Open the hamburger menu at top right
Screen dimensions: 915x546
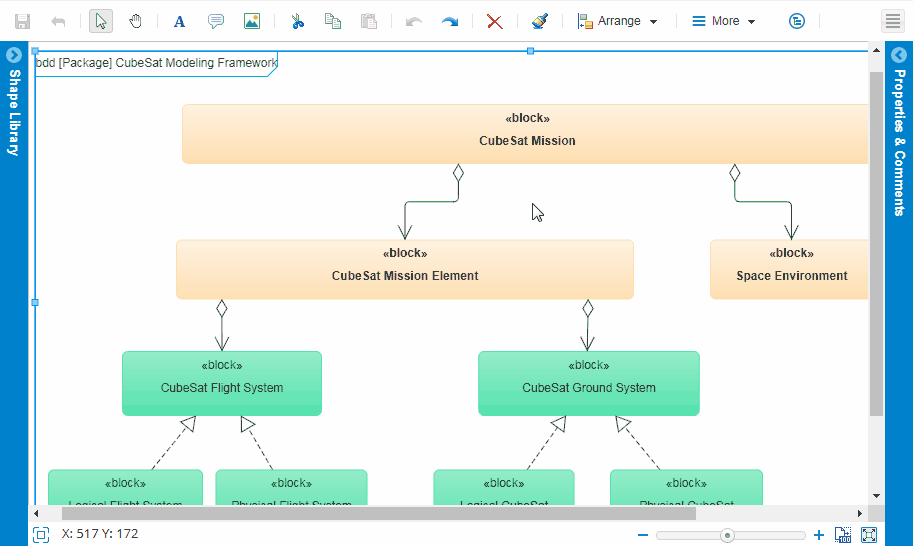893,22
